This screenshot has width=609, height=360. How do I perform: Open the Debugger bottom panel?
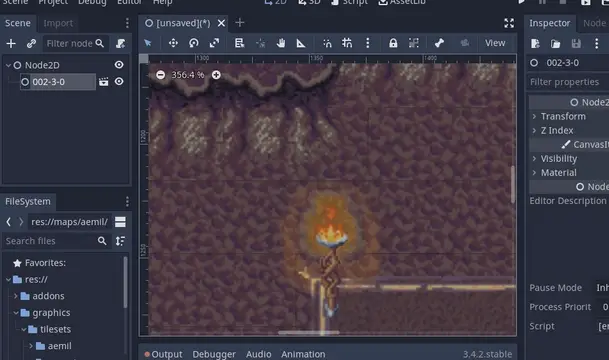pos(214,354)
